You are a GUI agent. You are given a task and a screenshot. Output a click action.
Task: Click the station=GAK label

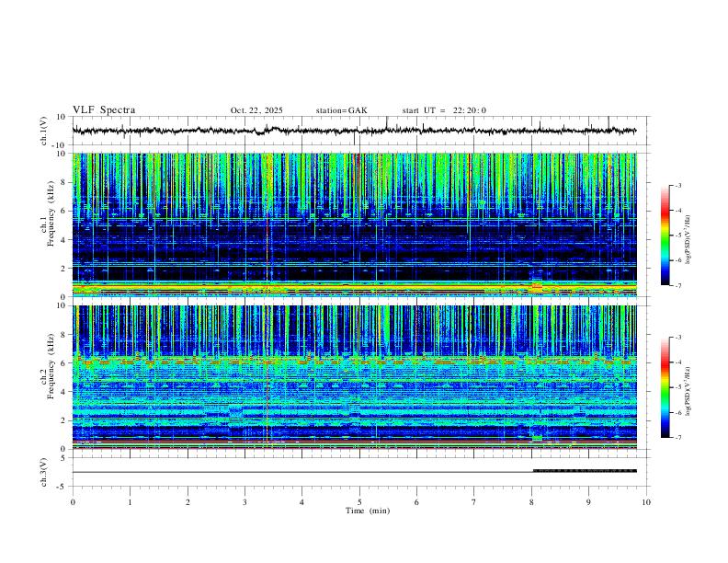pos(341,110)
